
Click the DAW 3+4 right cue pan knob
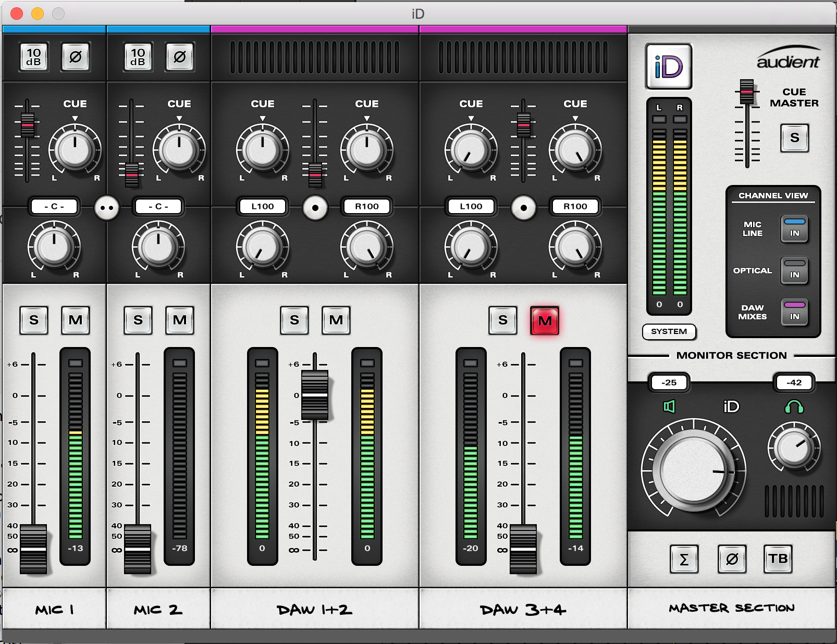pyautogui.click(x=575, y=150)
